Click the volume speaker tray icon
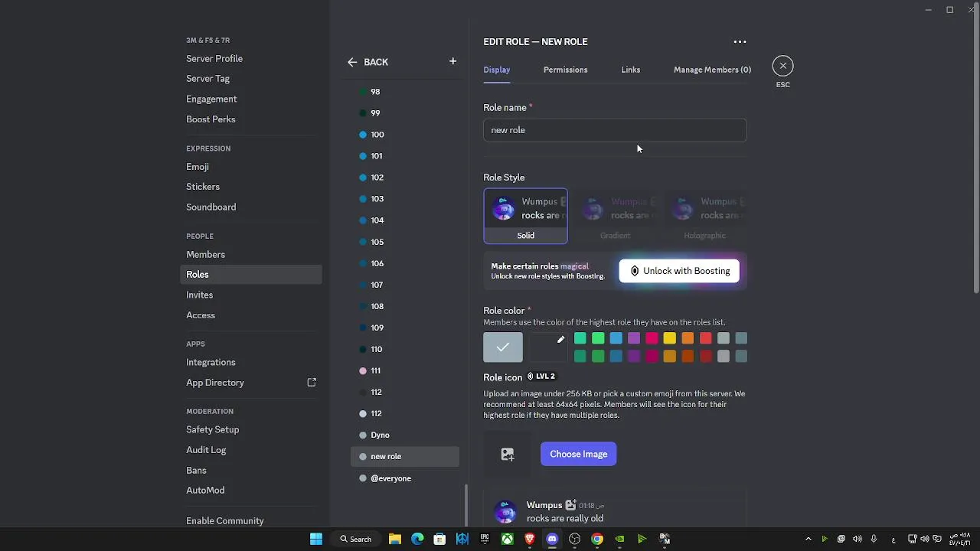This screenshot has height=551, width=980. 857,539
